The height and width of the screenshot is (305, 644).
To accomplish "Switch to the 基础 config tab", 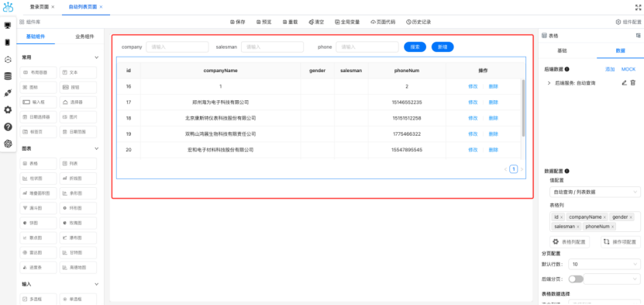I will tap(562, 50).
